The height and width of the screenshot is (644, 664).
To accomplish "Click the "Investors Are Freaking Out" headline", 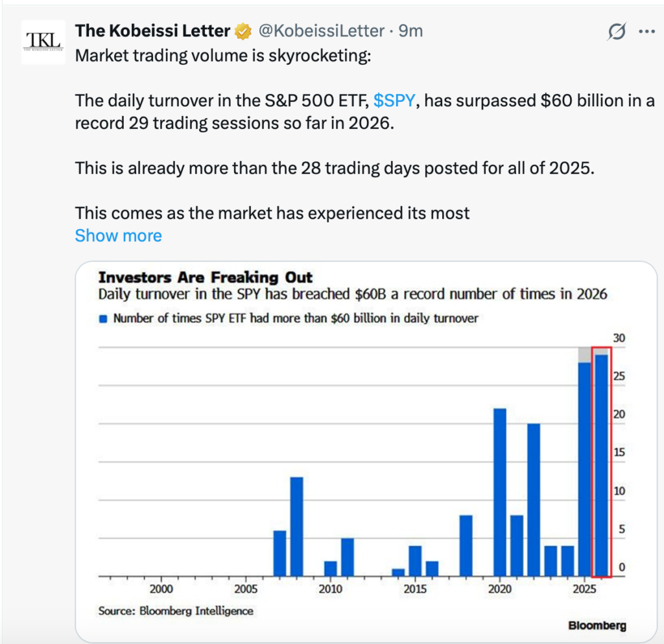I will 206,278.
